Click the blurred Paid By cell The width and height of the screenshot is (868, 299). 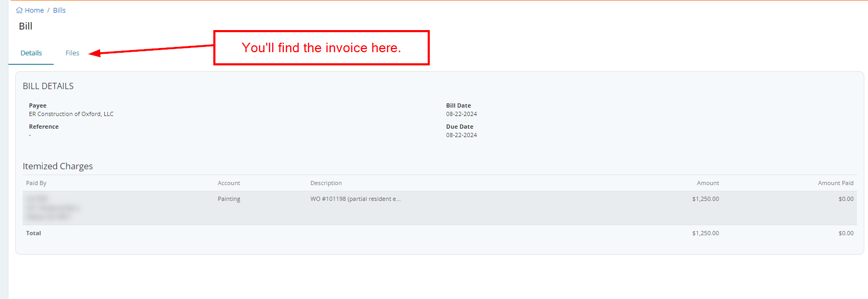[53, 208]
